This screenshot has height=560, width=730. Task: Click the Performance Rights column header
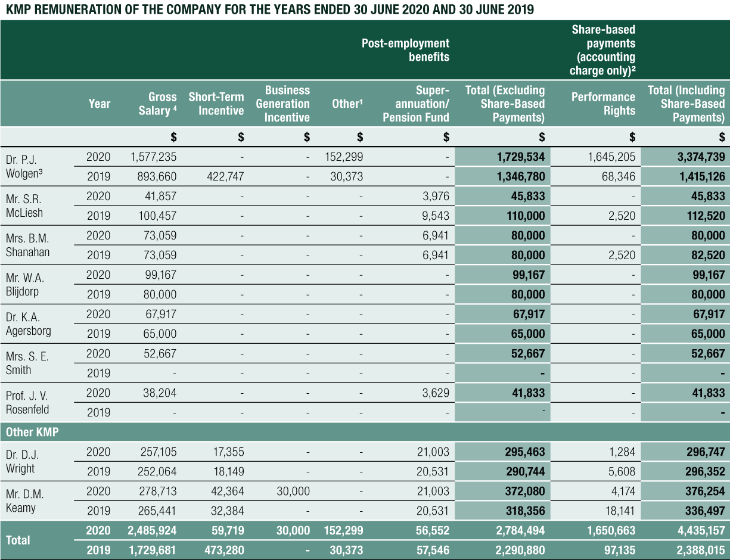pos(602,104)
